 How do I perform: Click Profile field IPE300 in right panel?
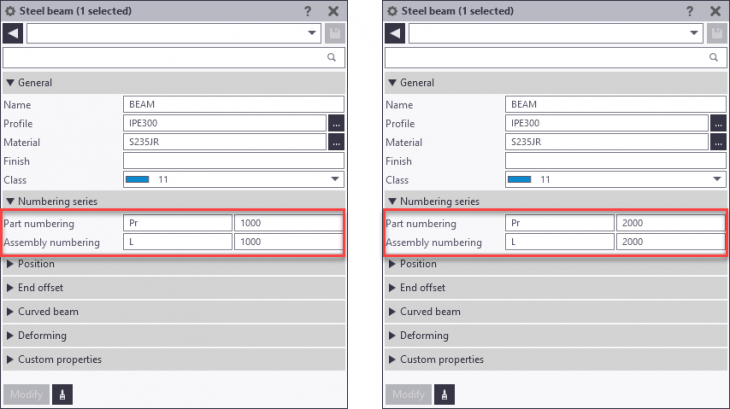pos(607,123)
